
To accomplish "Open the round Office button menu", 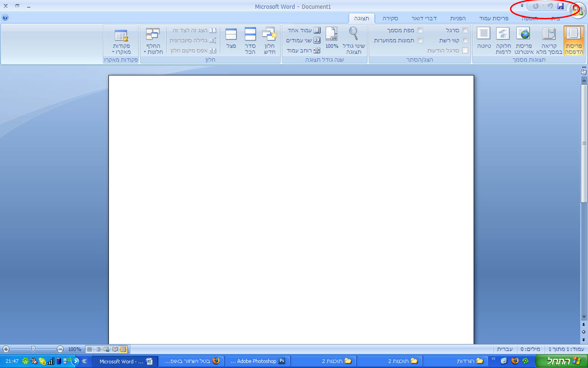I will pos(577,10).
